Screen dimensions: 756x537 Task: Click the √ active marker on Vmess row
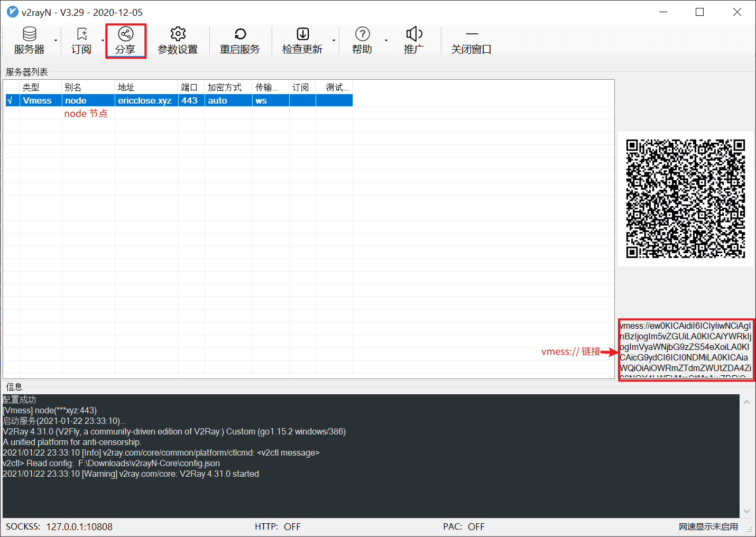coord(10,100)
